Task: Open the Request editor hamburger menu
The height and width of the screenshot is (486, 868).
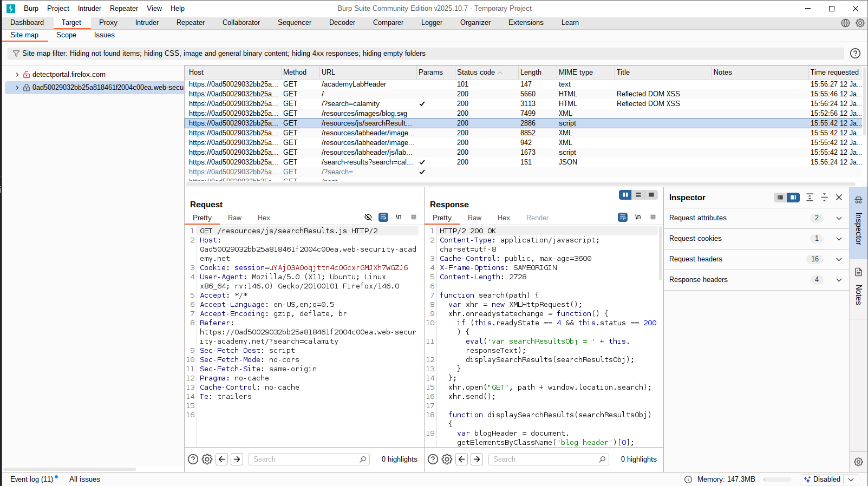Action: (414, 217)
